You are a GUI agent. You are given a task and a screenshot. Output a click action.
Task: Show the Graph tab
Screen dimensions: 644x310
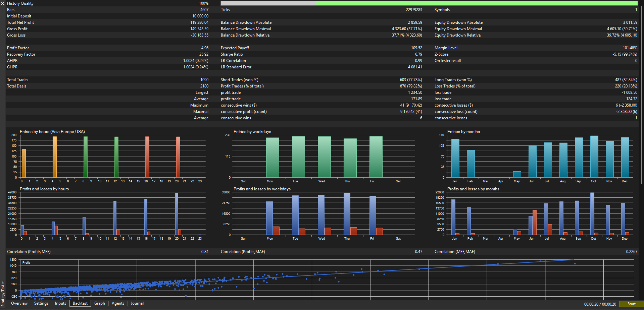click(x=99, y=303)
